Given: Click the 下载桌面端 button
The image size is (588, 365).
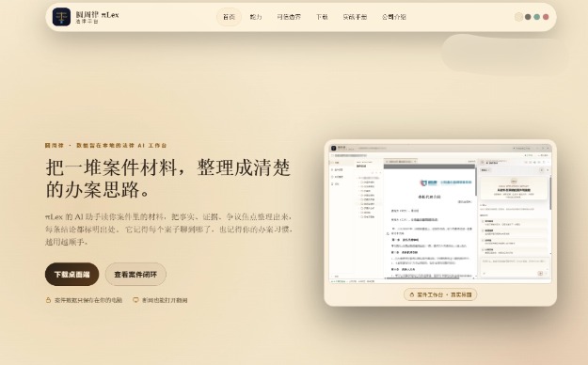Looking at the screenshot, I should [72, 274].
